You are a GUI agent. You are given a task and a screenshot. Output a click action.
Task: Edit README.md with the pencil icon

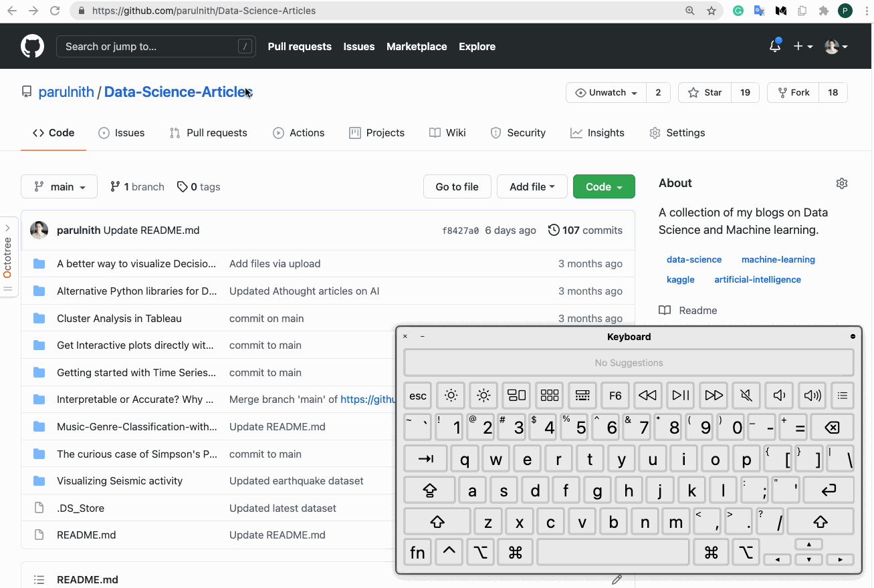coord(617,579)
